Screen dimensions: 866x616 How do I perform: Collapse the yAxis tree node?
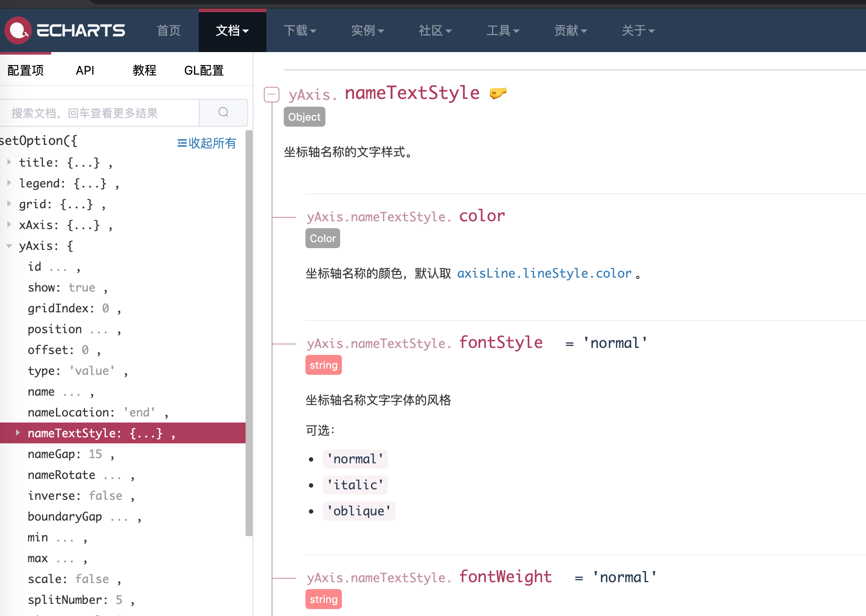[9, 246]
